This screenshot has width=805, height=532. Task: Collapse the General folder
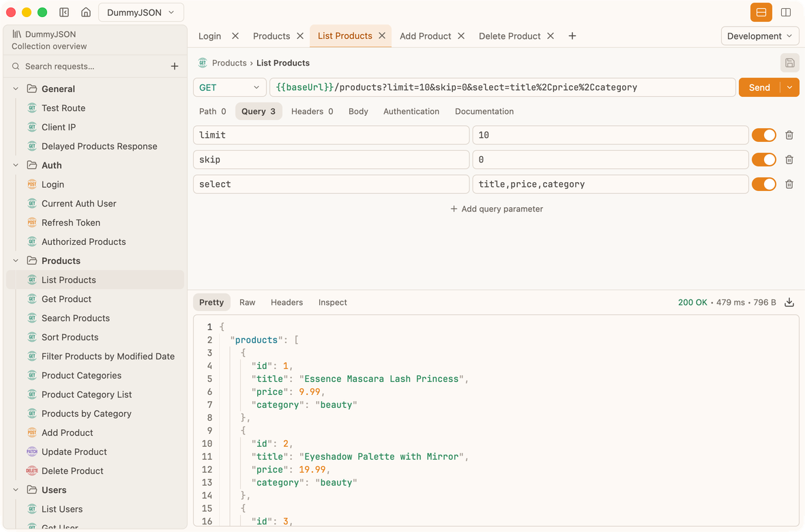tap(16, 89)
